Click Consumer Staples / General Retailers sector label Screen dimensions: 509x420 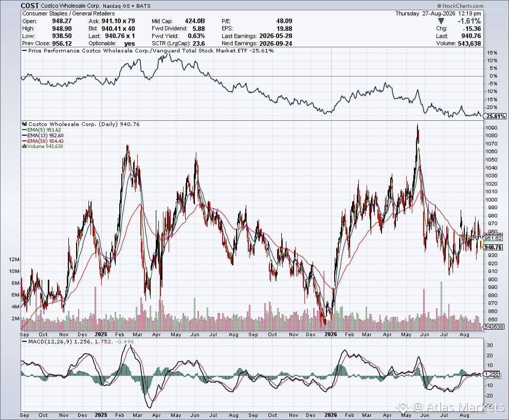[68, 14]
